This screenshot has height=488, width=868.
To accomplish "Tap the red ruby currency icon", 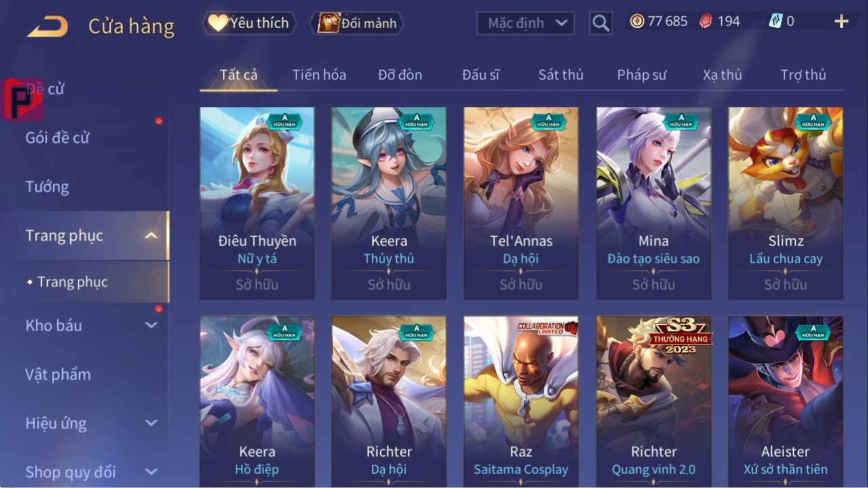I will pyautogui.click(x=706, y=22).
